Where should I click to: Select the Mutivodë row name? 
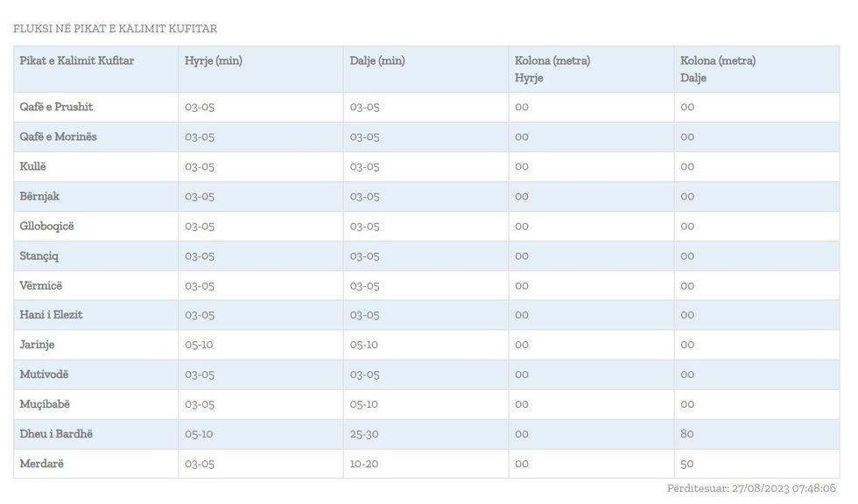(x=45, y=374)
